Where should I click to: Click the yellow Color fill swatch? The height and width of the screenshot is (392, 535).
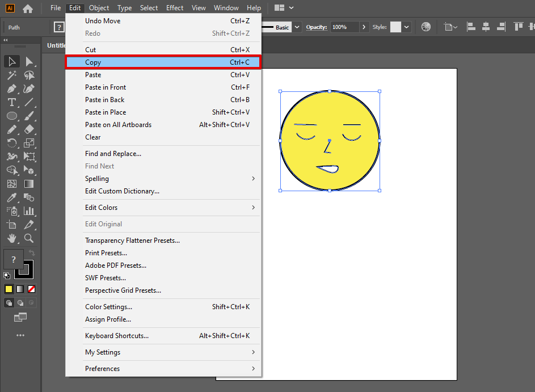9,289
